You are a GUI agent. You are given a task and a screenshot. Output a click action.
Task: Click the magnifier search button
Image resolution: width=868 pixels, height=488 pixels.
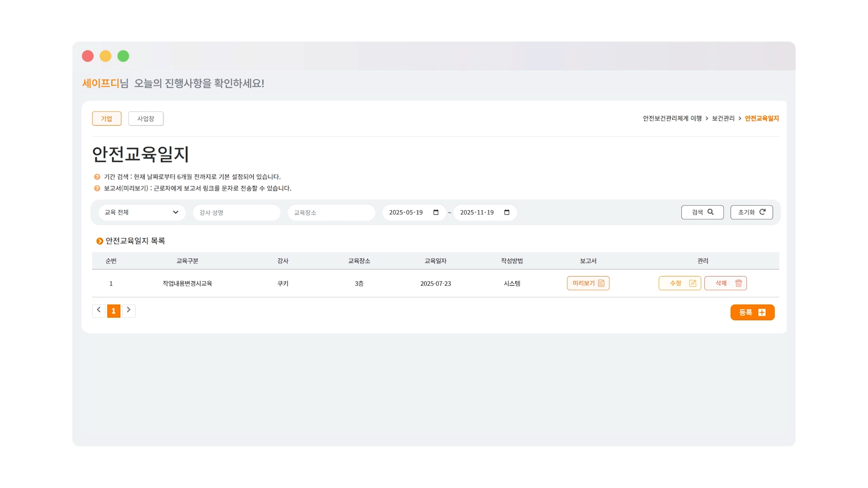702,212
